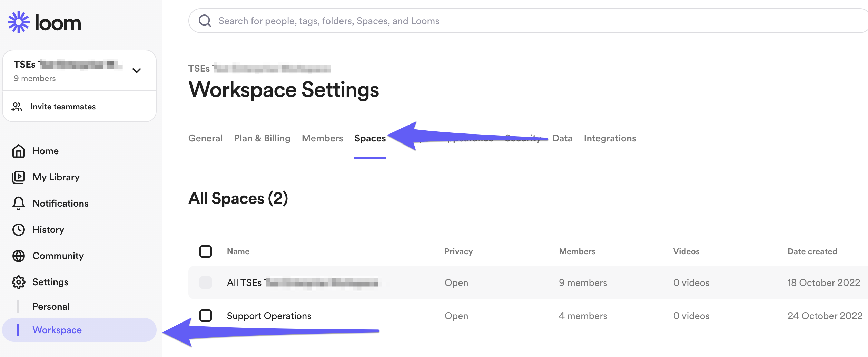The height and width of the screenshot is (357, 868).
Task: Open the Support Operations space
Action: tap(269, 316)
